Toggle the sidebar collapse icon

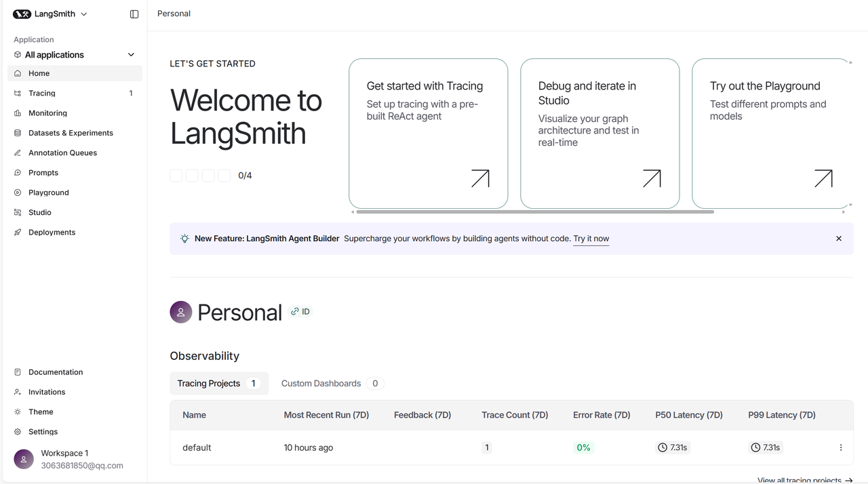click(134, 14)
